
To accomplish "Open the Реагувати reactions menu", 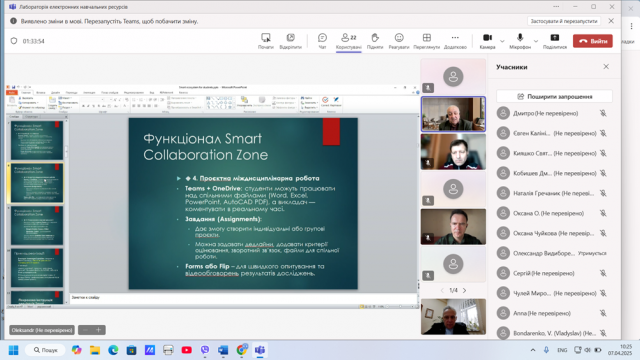I will point(399,41).
